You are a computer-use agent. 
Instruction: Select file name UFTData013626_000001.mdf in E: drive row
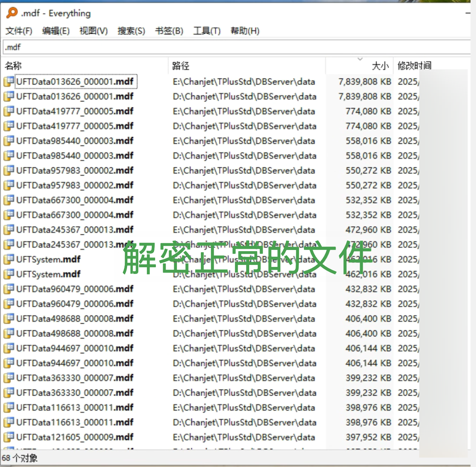tap(75, 81)
